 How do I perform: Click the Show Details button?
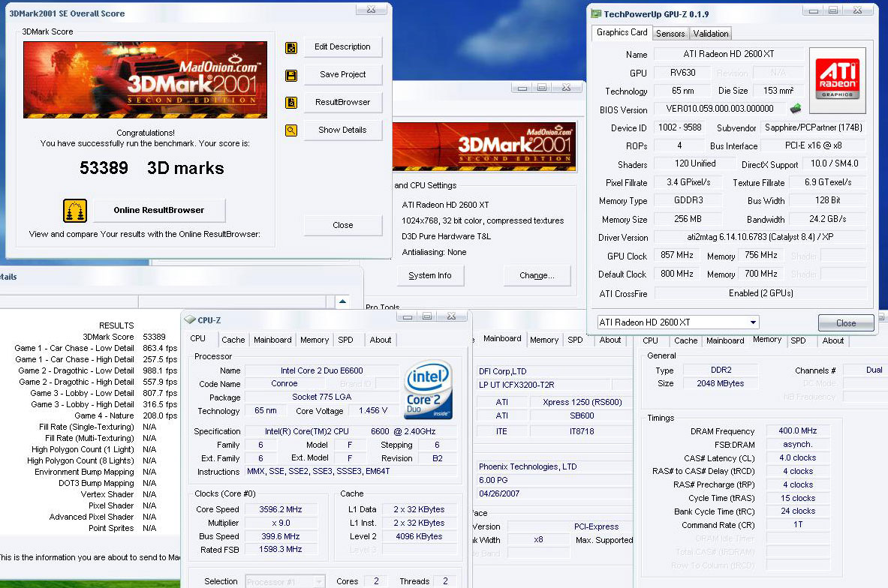pyautogui.click(x=342, y=130)
